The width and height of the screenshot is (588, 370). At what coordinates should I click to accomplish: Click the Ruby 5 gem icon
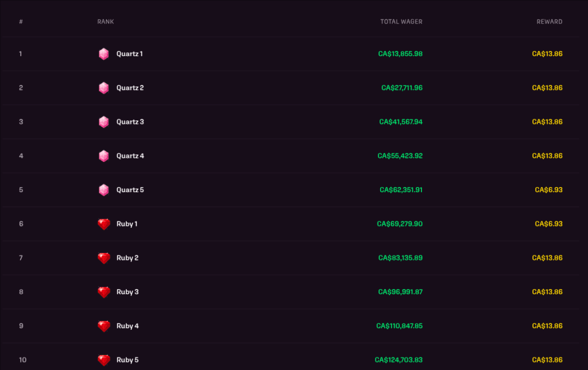tap(104, 360)
